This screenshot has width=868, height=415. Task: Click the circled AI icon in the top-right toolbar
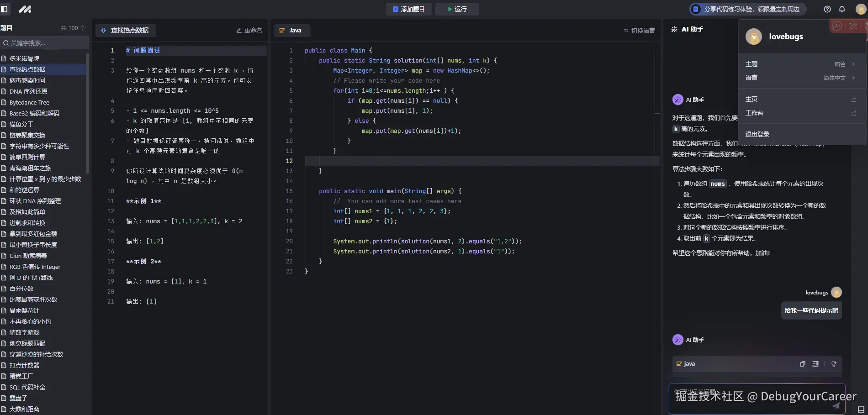pyautogui.click(x=837, y=26)
